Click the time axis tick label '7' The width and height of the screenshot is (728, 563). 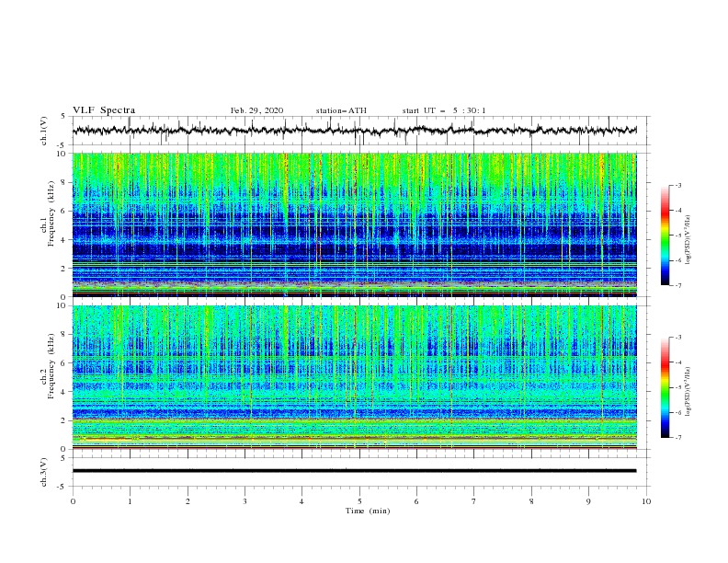pyautogui.click(x=474, y=501)
